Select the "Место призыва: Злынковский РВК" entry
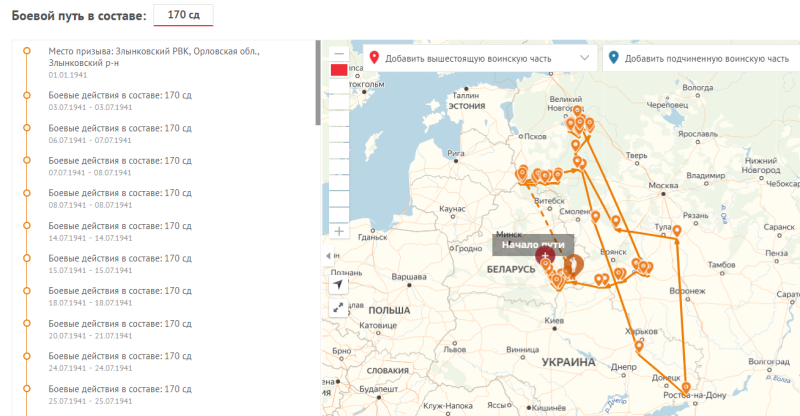This screenshot has height=416, width=800. coord(150,56)
